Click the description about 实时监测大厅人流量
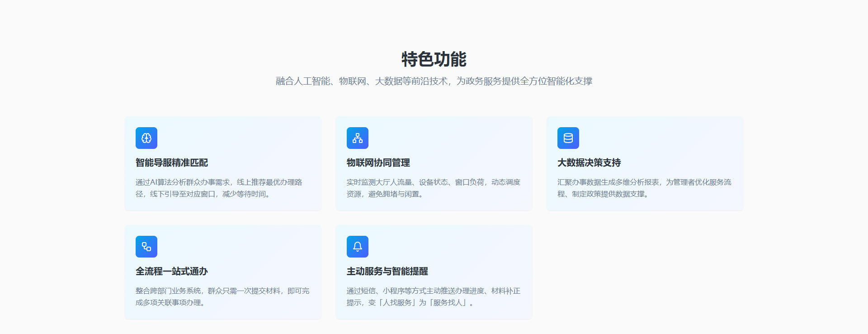The height and width of the screenshot is (334, 868). pyautogui.click(x=433, y=182)
